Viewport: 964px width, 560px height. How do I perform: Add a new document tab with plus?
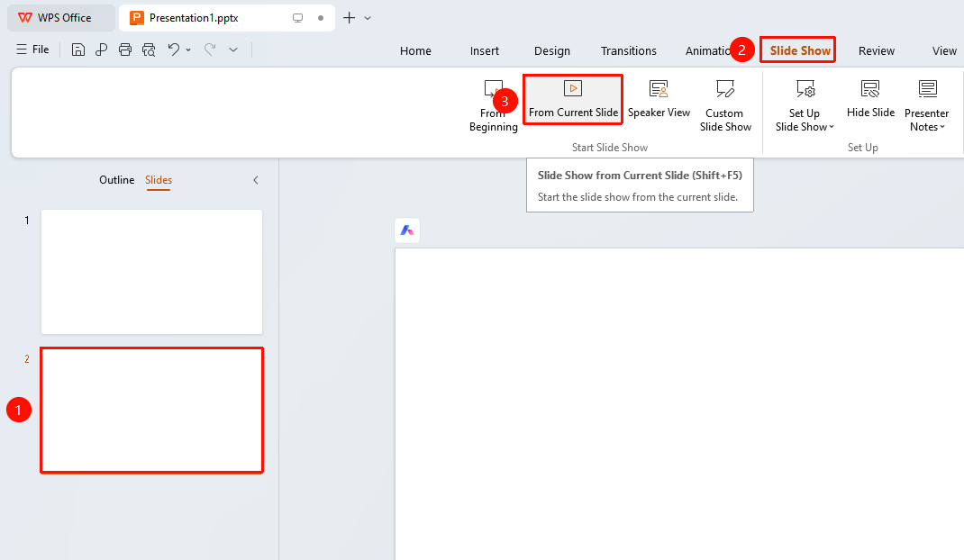tap(350, 18)
